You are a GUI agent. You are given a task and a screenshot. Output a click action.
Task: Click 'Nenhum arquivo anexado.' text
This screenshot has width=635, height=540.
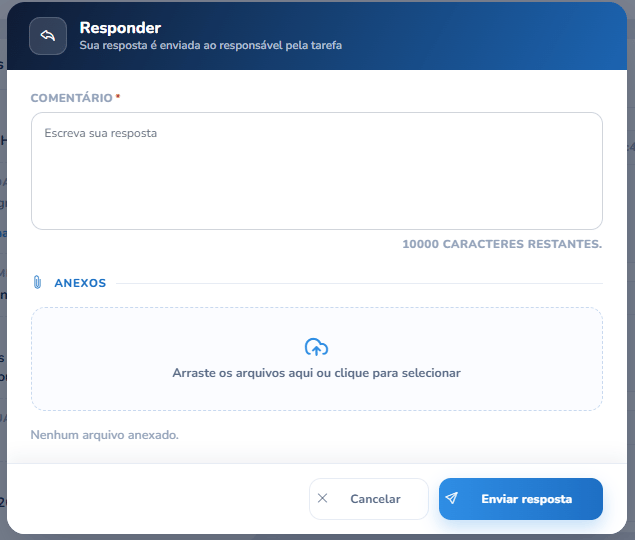[104, 435]
